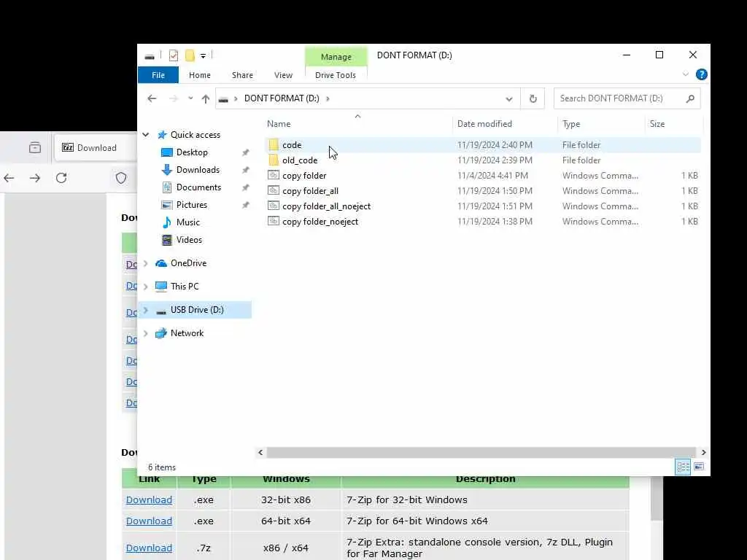Select USB Drive (D:) in navigation pane
Screen dimensions: 747x560
coord(197,310)
